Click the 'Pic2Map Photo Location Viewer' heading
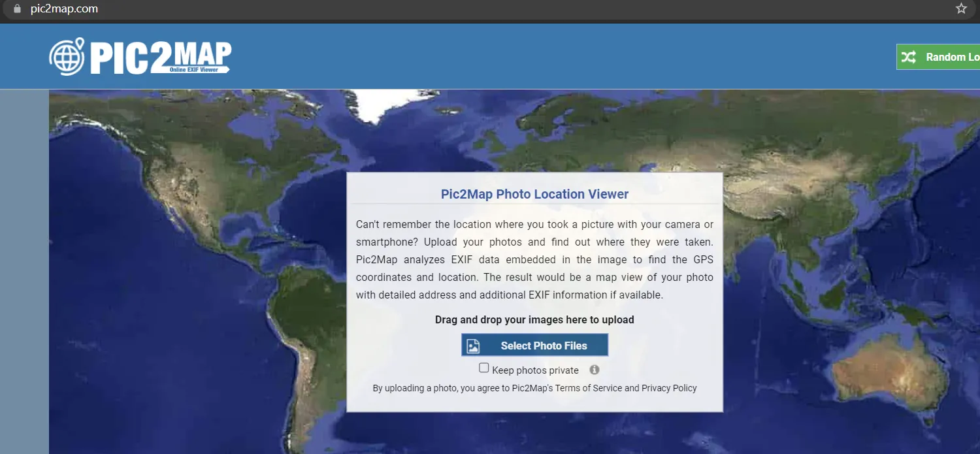Viewport: 980px width, 454px height. [x=534, y=194]
